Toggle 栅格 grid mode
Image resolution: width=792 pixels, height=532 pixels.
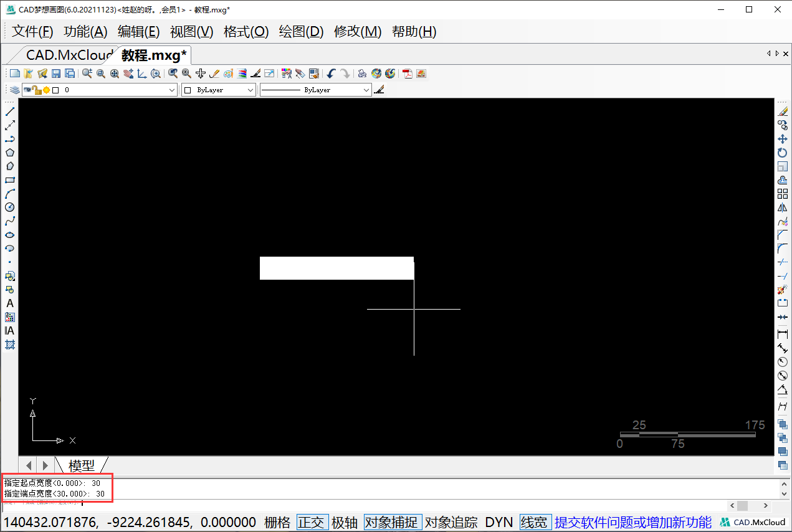coord(277,522)
